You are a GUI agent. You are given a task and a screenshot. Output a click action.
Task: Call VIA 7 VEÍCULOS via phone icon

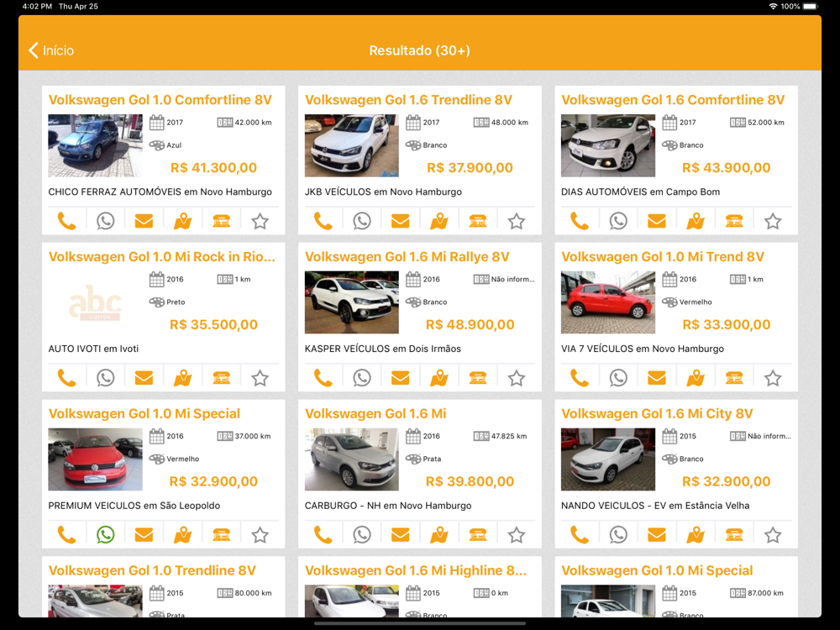[x=580, y=378]
